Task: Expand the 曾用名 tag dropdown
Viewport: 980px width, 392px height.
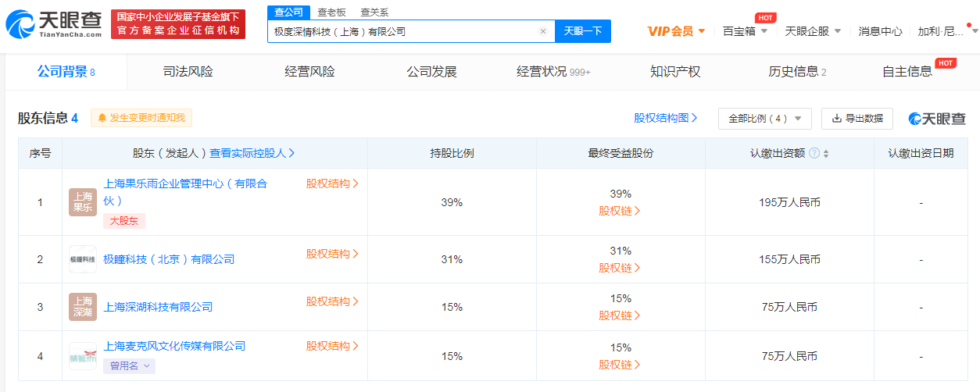Action: tap(129, 365)
